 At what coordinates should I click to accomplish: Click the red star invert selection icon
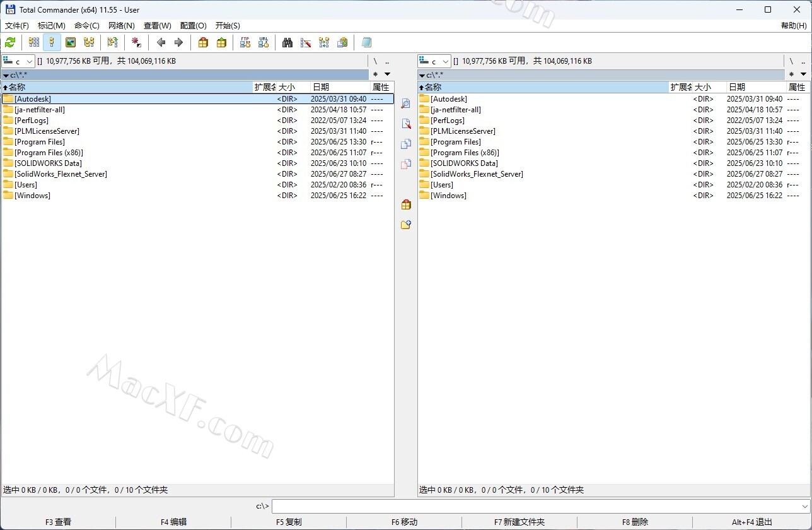point(136,42)
